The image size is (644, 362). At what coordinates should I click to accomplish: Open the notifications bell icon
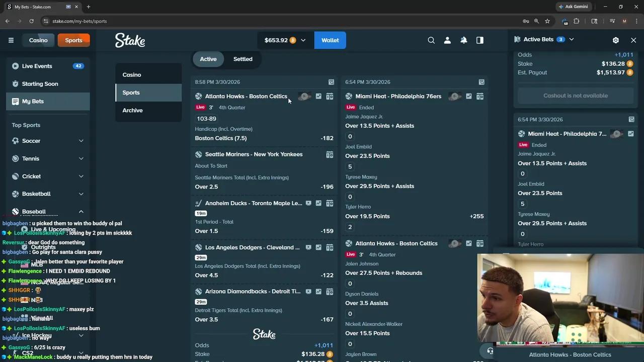tap(463, 40)
